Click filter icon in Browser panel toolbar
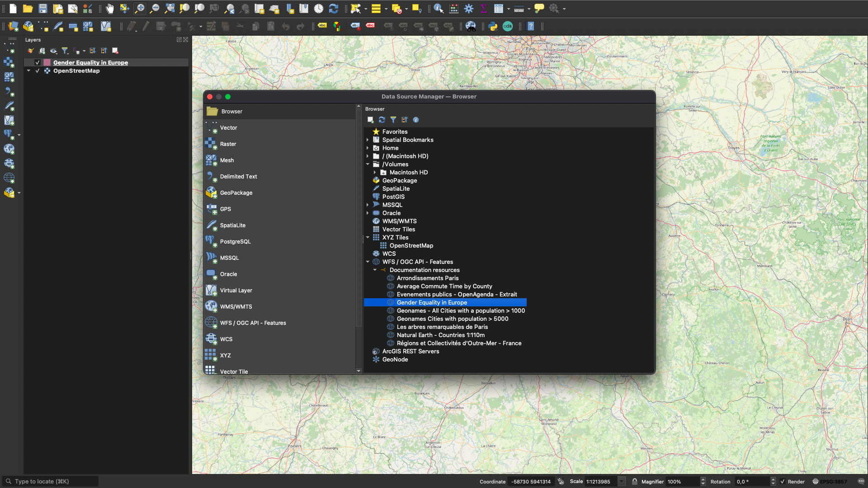 coord(393,120)
